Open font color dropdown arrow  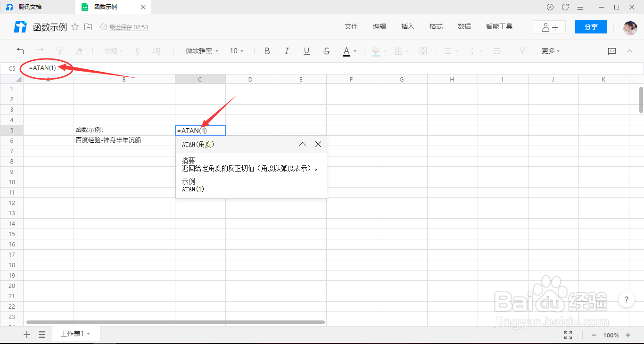(x=355, y=51)
